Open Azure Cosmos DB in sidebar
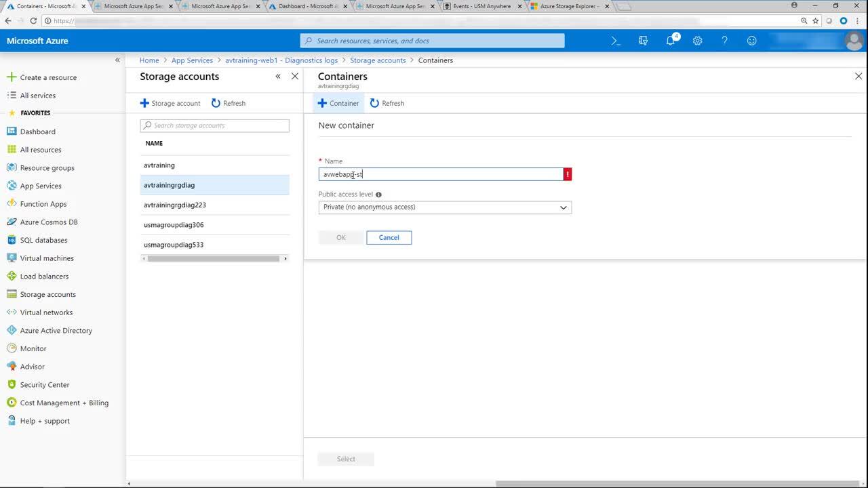Screen dimensions: 868x488 tap(49, 222)
